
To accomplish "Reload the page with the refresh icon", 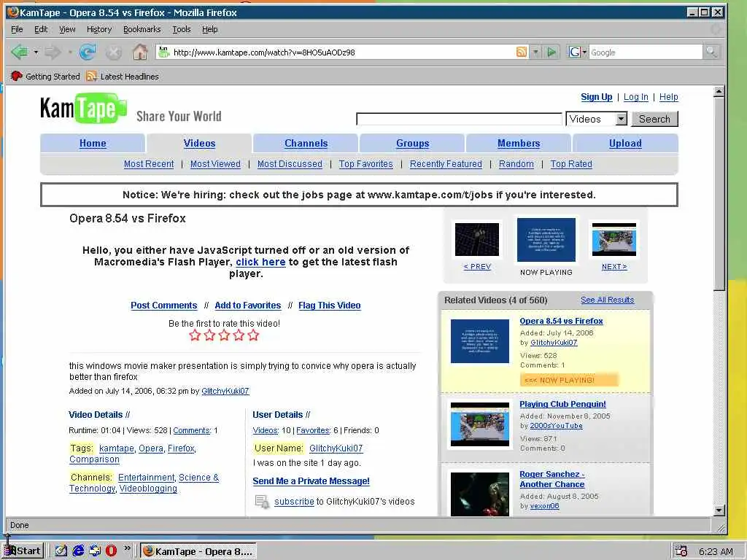I will pos(88,52).
